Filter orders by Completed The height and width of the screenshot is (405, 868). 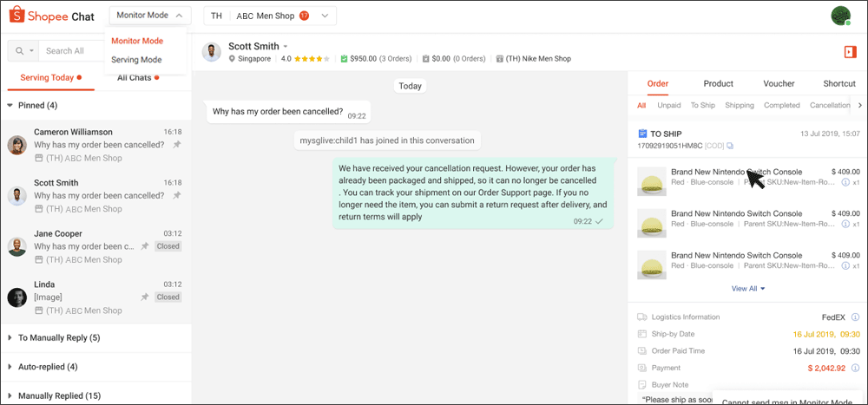click(782, 105)
